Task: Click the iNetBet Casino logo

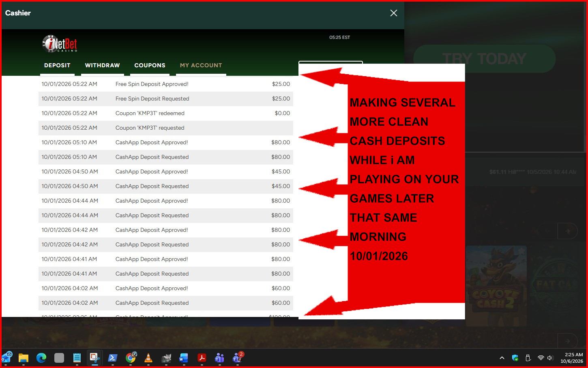Action: click(60, 44)
